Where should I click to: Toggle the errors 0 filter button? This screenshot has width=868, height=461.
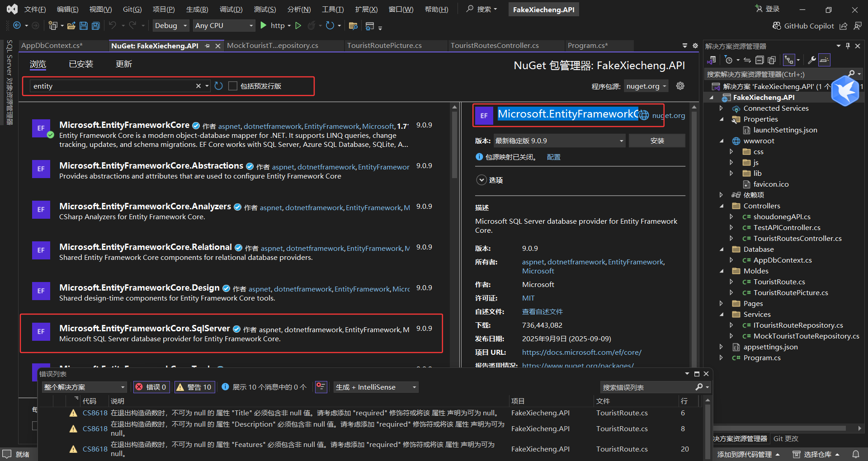click(x=151, y=387)
